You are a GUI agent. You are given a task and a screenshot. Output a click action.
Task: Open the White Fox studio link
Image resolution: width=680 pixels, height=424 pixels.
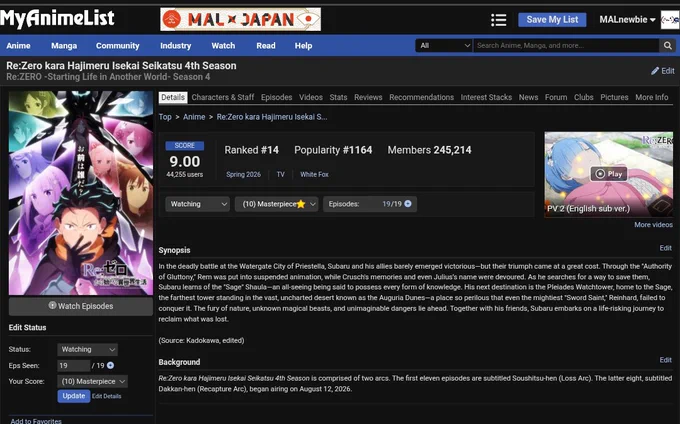point(314,174)
